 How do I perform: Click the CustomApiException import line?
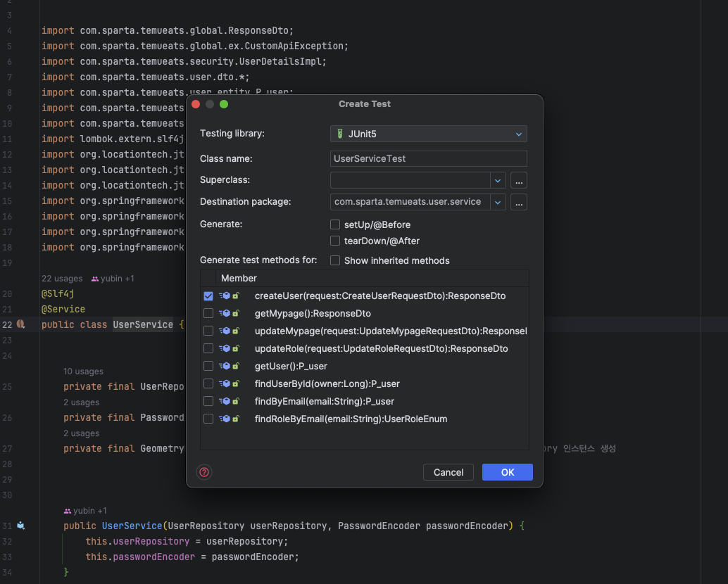[195, 46]
